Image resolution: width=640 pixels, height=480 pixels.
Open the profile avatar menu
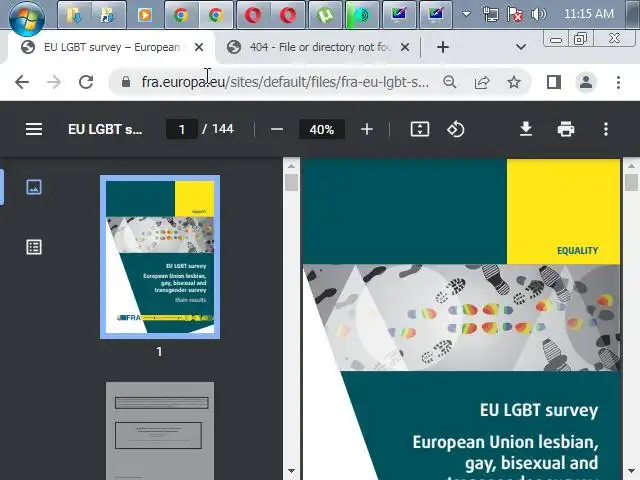tap(586, 82)
